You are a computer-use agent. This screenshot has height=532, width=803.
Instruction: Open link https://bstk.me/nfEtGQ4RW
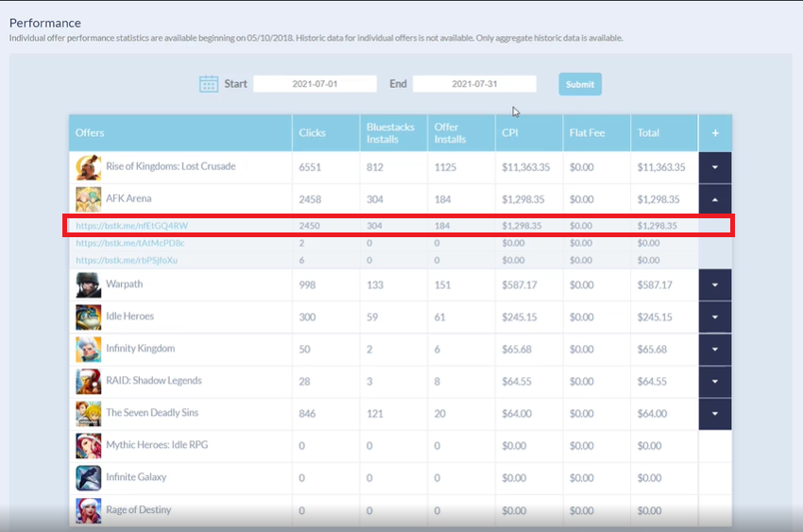pos(132,226)
